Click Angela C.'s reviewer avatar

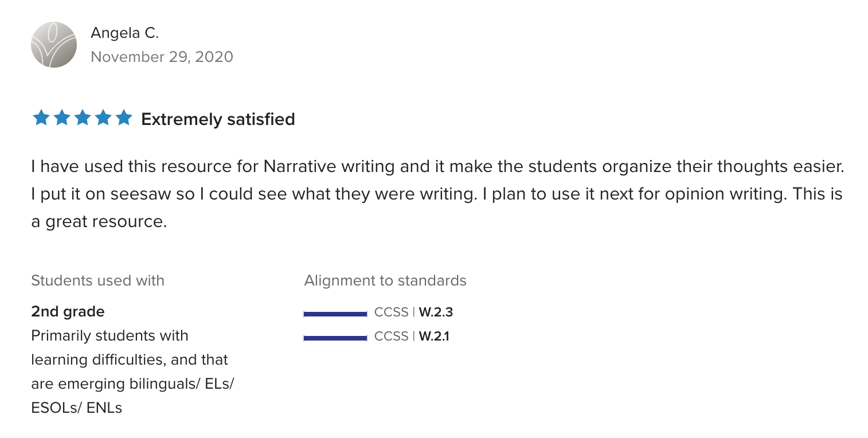(54, 45)
